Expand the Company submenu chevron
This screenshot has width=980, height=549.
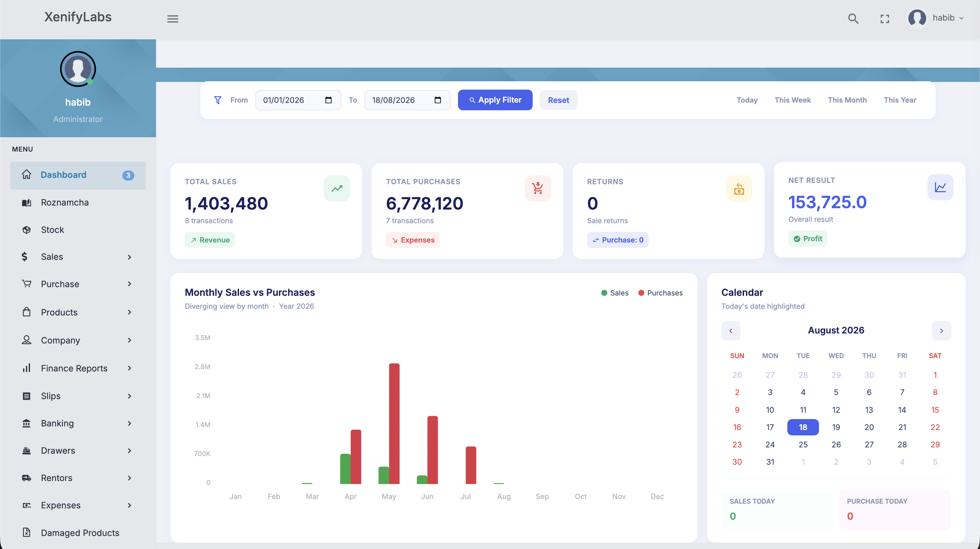click(x=129, y=340)
